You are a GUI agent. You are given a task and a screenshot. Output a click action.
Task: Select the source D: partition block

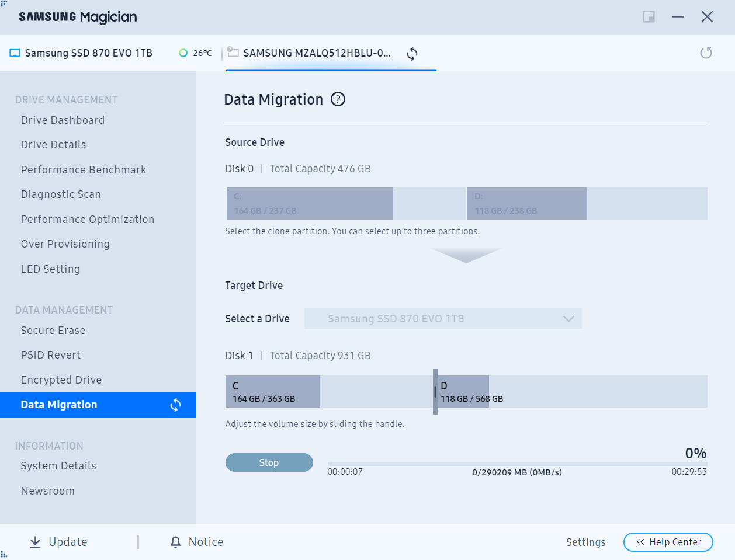pos(527,203)
